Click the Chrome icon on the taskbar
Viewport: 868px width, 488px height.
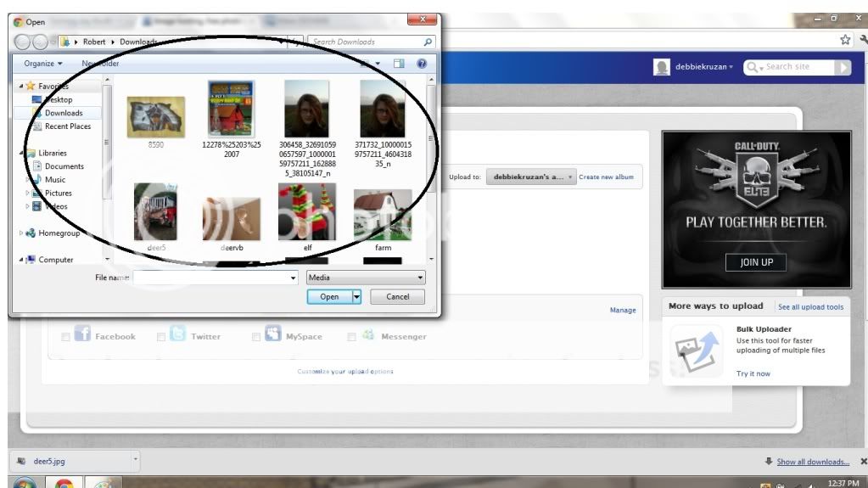tap(64, 482)
